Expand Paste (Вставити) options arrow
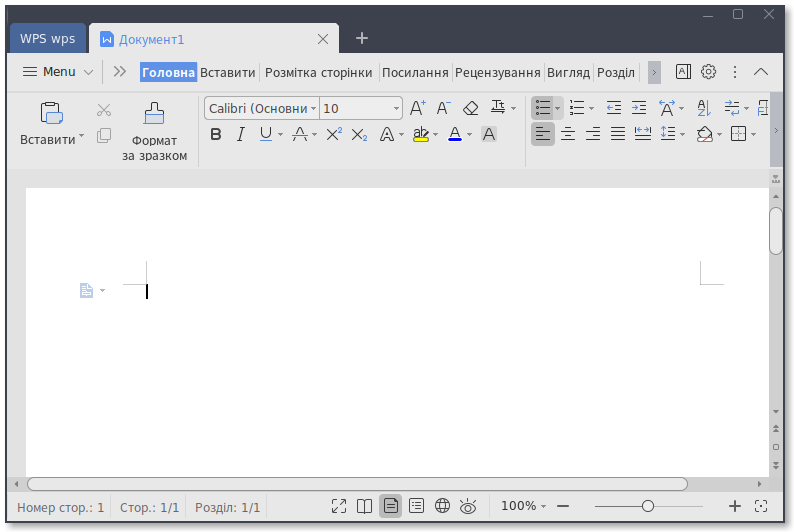The image size is (794, 532). pos(82,136)
